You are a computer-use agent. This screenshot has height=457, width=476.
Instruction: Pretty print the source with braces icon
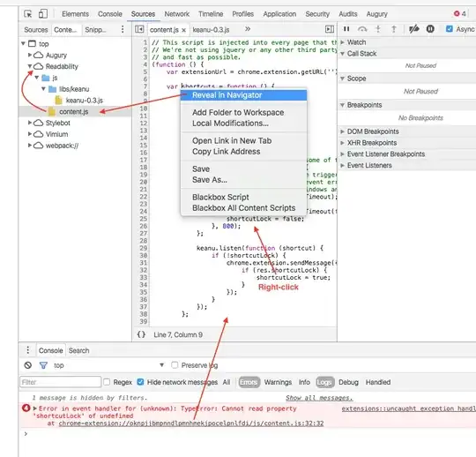(141, 334)
